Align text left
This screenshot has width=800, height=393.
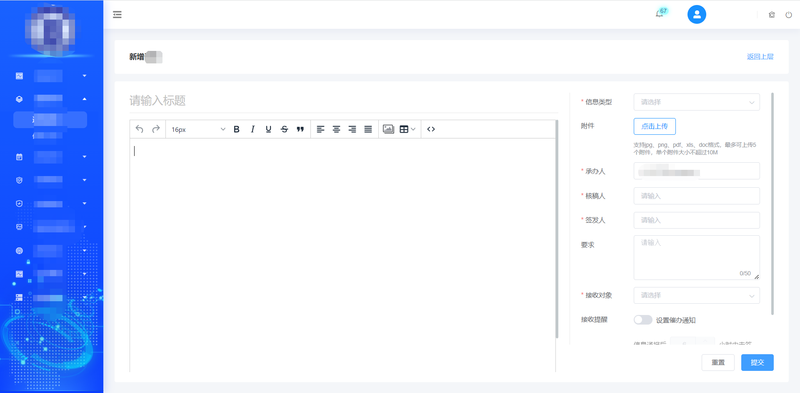pyautogui.click(x=320, y=129)
